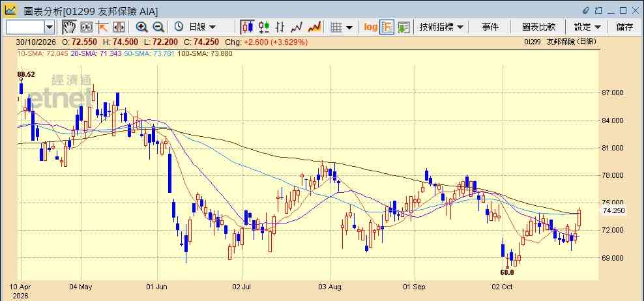The height and width of the screenshot is (301, 644).
Task: Click the H: 74.500 high price readout
Action: (x=120, y=42)
